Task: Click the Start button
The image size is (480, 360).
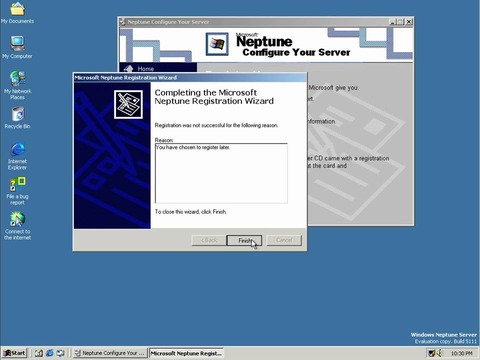Action: tap(14, 353)
